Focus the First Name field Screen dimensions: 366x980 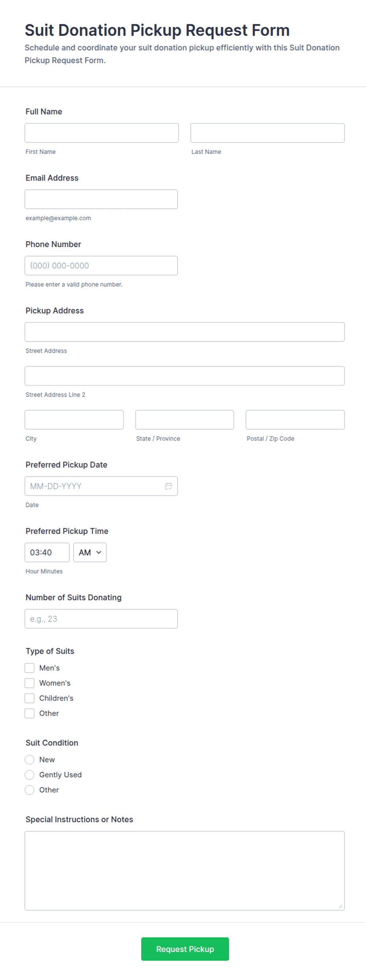point(102,133)
